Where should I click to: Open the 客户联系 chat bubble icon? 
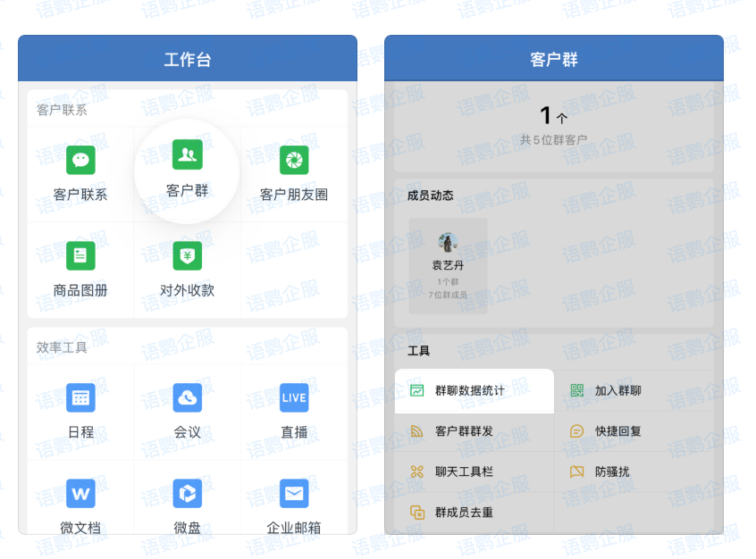pos(80,161)
